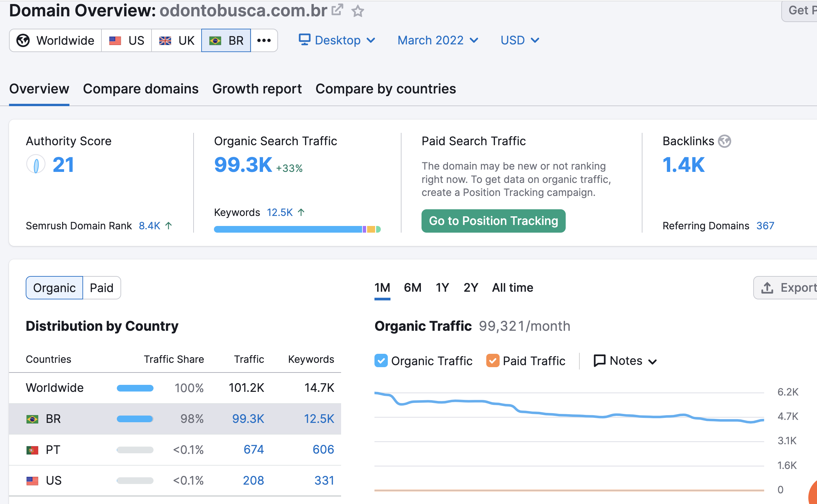
Task: Select 2Y time range
Action: tap(471, 288)
